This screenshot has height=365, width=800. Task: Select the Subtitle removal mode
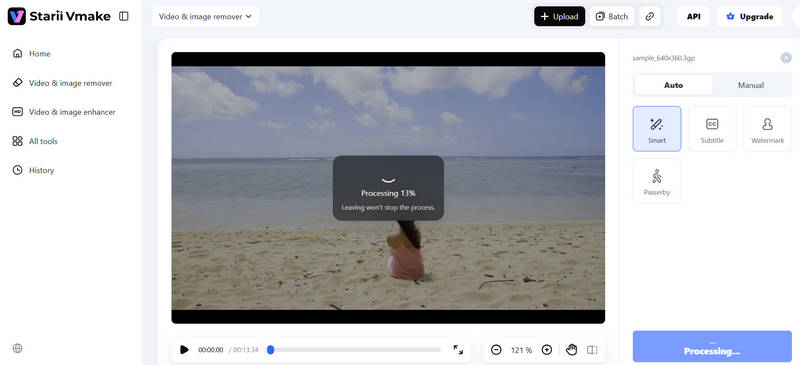click(712, 129)
